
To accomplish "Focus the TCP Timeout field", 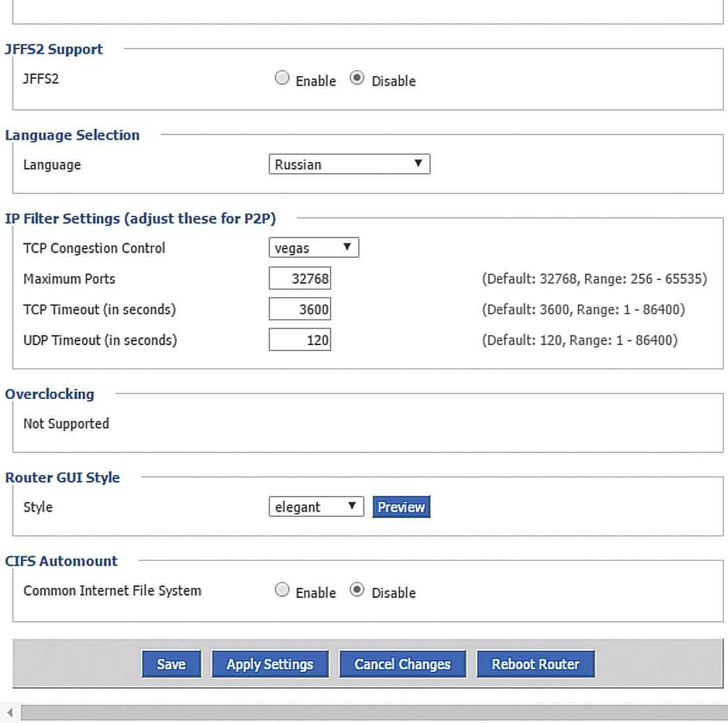I will (x=300, y=309).
